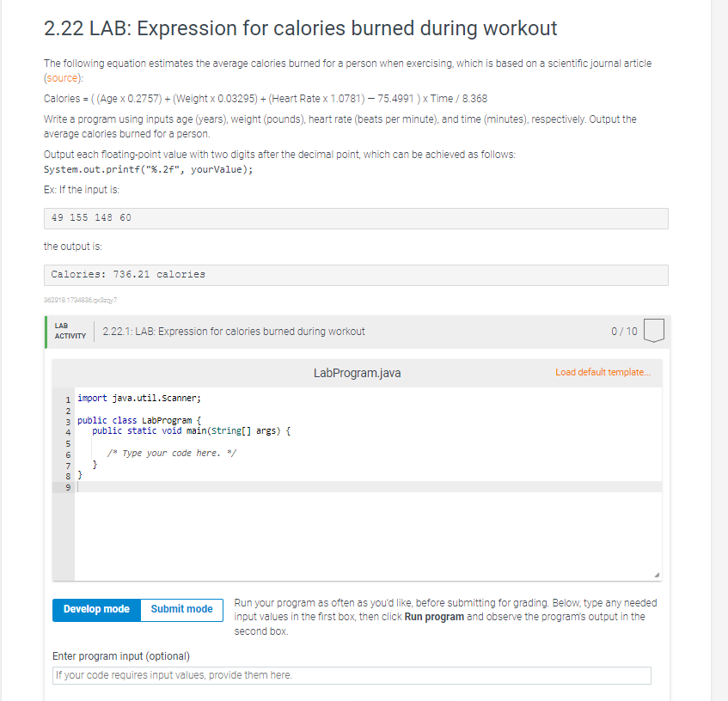The width and height of the screenshot is (728, 701).
Task: Select the example input box showing 49 155 148 60
Action: point(356,217)
